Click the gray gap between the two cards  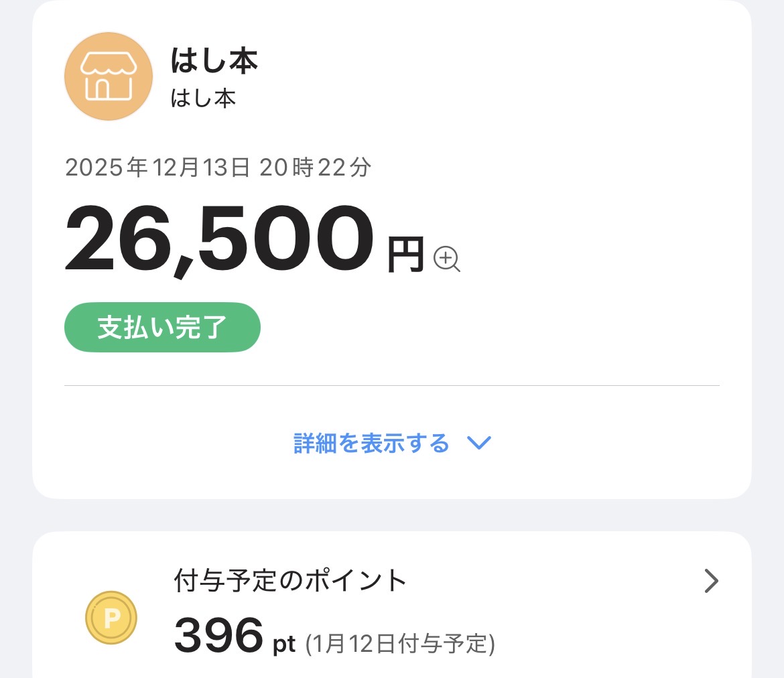(391, 515)
